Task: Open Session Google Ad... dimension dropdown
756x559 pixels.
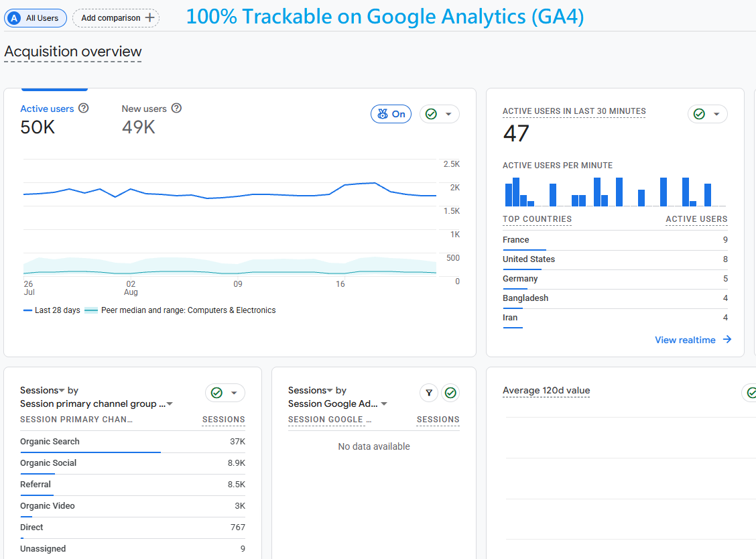Action: 338,403
